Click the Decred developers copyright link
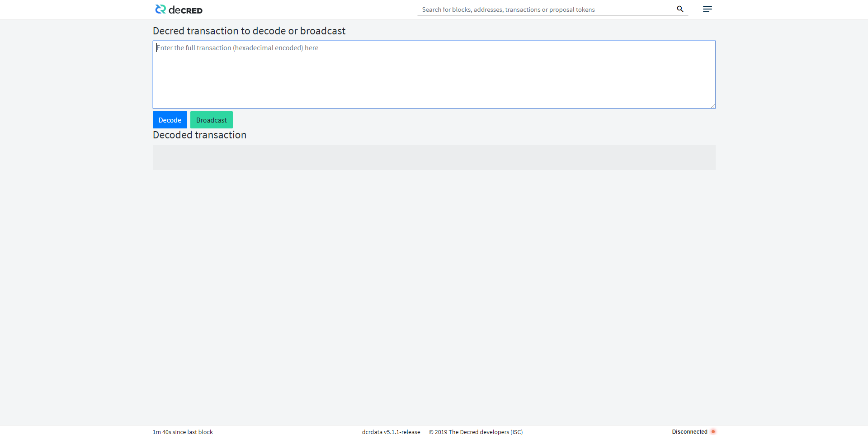This screenshot has width=868, height=435. click(x=476, y=432)
